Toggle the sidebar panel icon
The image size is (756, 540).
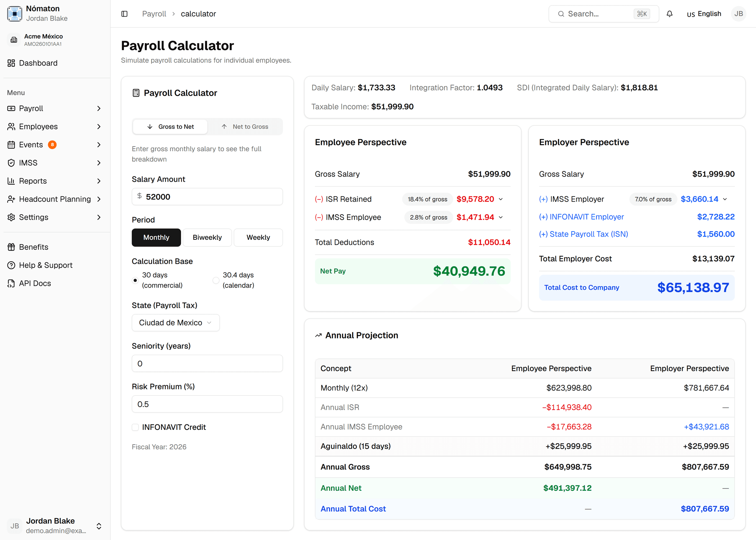tap(125, 14)
